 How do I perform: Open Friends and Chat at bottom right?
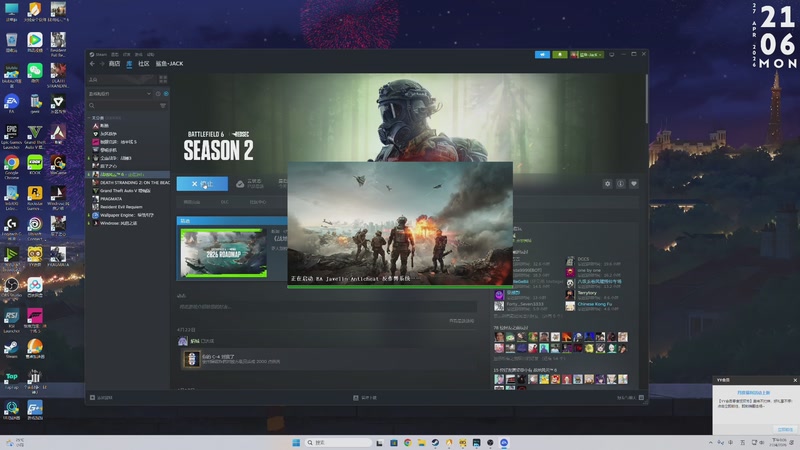630,397
